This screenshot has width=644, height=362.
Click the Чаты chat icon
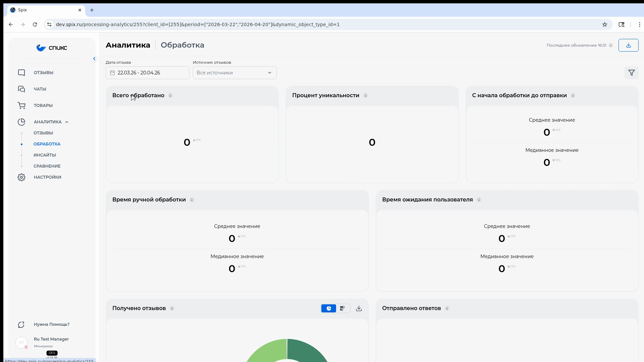click(21, 89)
